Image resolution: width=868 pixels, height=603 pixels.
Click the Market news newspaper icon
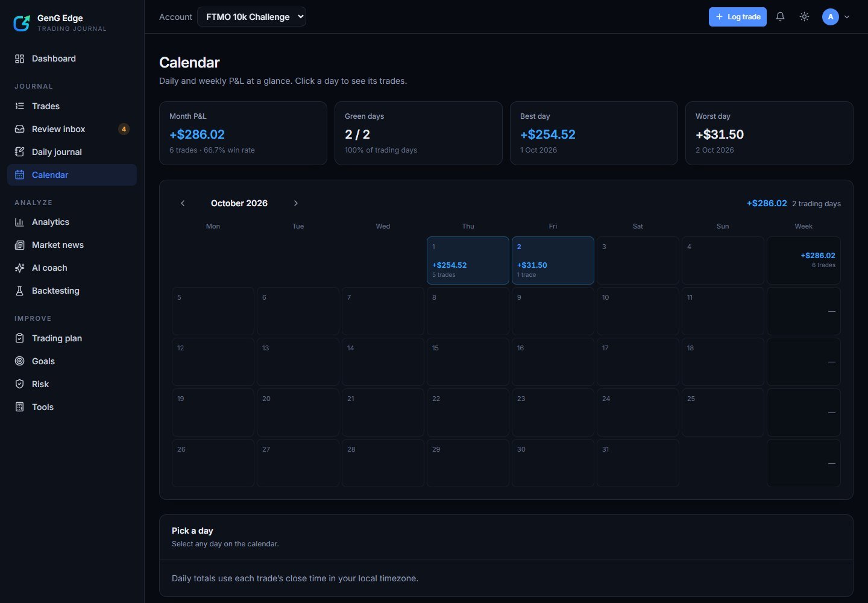pyautogui.click(x=19, y=245)
